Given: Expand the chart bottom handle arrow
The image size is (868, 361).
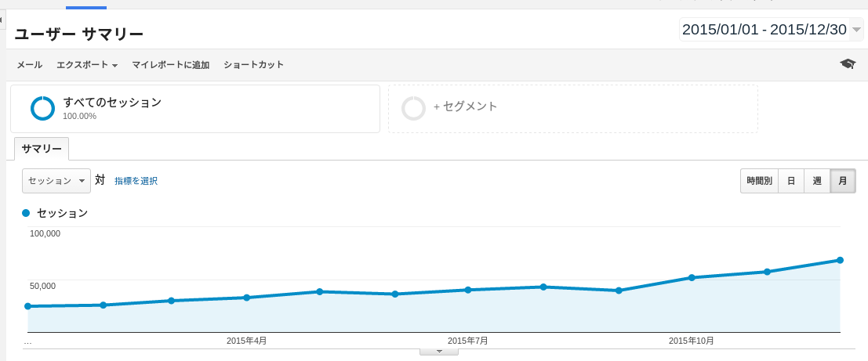Looking at the screenshot, I should point(439,352).
